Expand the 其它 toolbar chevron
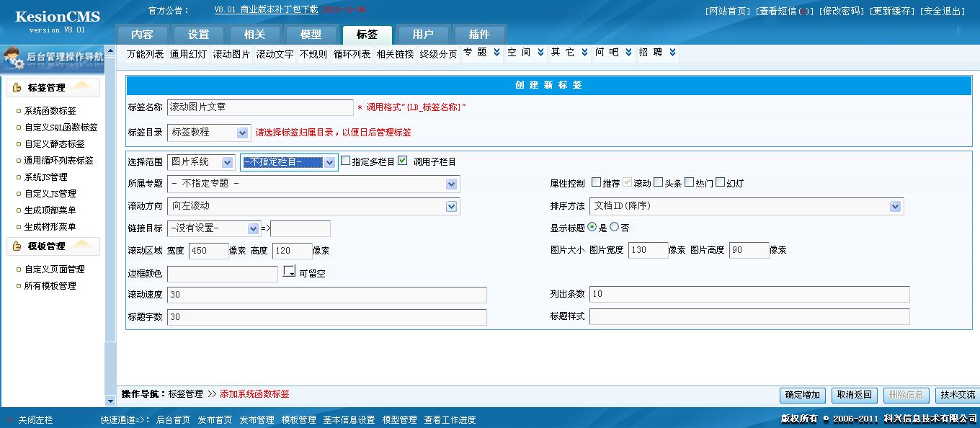The width and height of the screenshot is (980, 428). click(x=584, y=53)
